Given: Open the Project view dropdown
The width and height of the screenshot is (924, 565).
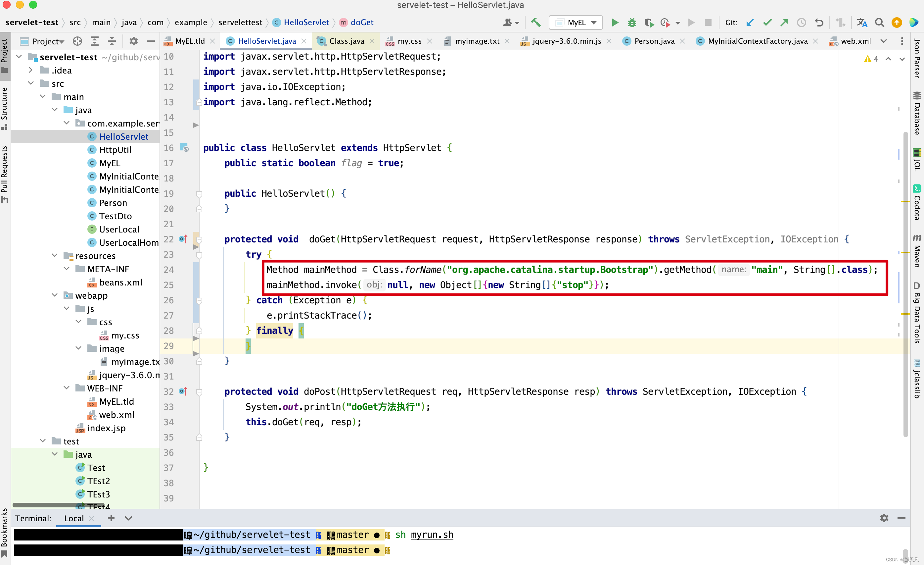Looking at the screenshot, I should click(x=42, y=41).
